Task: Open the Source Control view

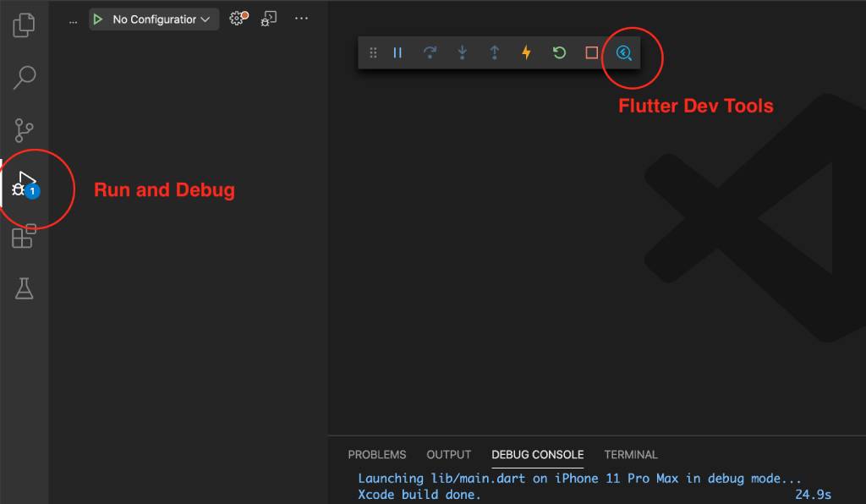Action: click(24, 130)
